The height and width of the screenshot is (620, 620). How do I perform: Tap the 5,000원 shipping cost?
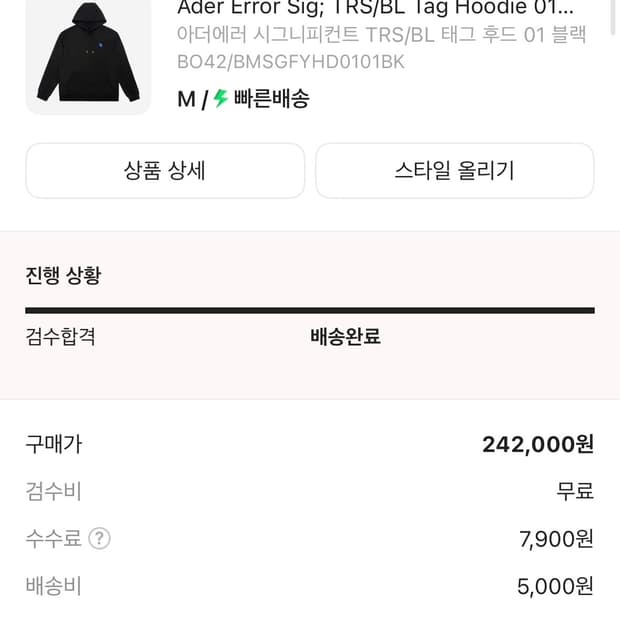tap(555, 586)
